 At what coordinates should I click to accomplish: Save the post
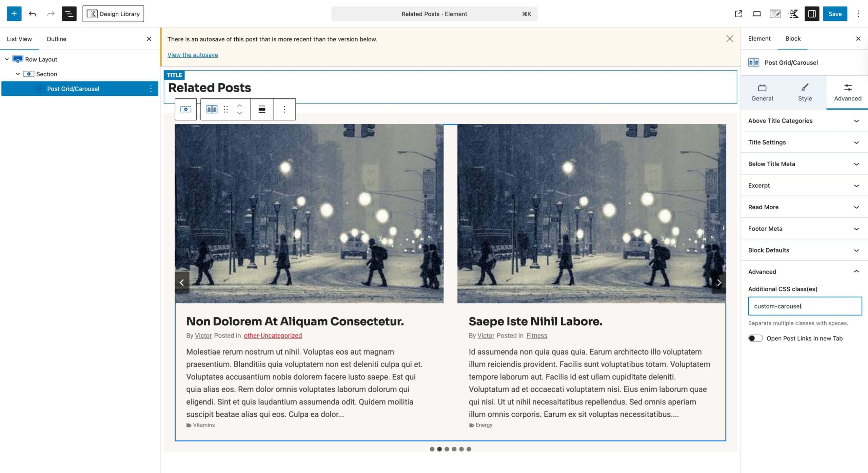[835, 14]
